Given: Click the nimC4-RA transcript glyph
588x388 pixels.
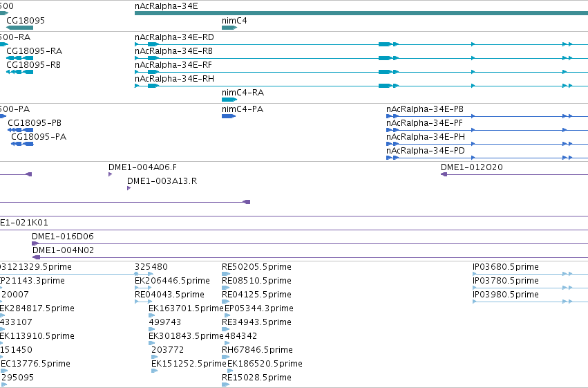Looking at the screenshot, I should tap(229, 100).
